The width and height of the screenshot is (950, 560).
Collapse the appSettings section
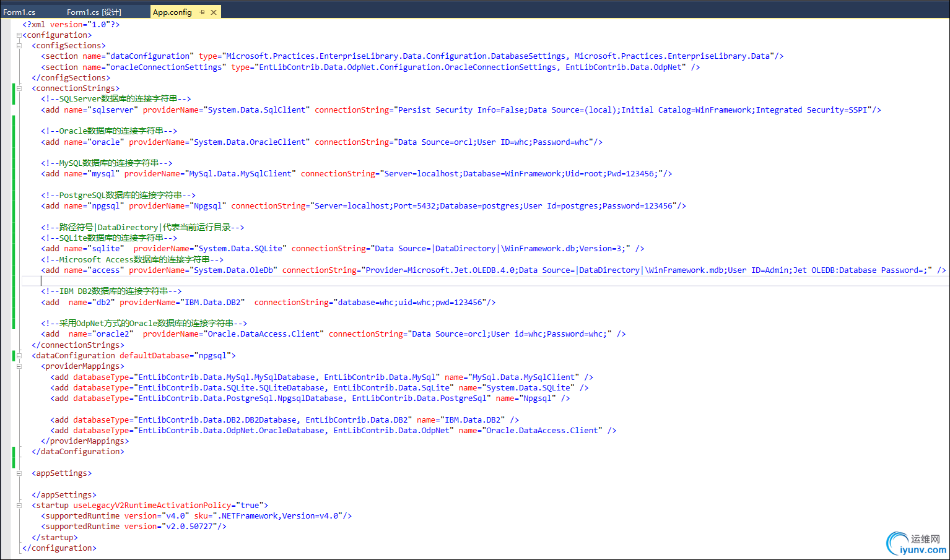19,473
